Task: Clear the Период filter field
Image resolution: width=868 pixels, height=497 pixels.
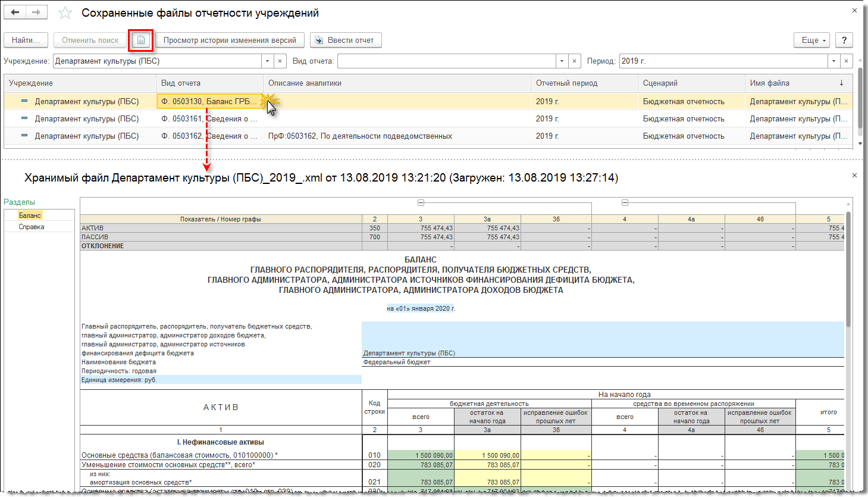Action: click(x=846, y=61)
